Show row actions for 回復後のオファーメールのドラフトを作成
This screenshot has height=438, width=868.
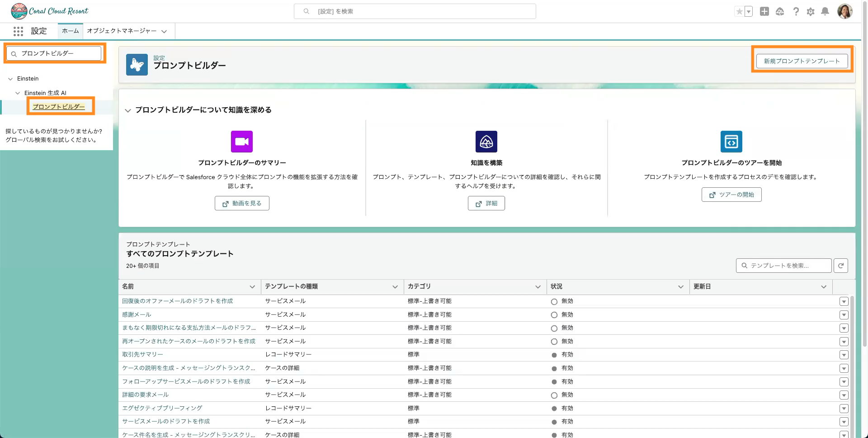point(844,301)
